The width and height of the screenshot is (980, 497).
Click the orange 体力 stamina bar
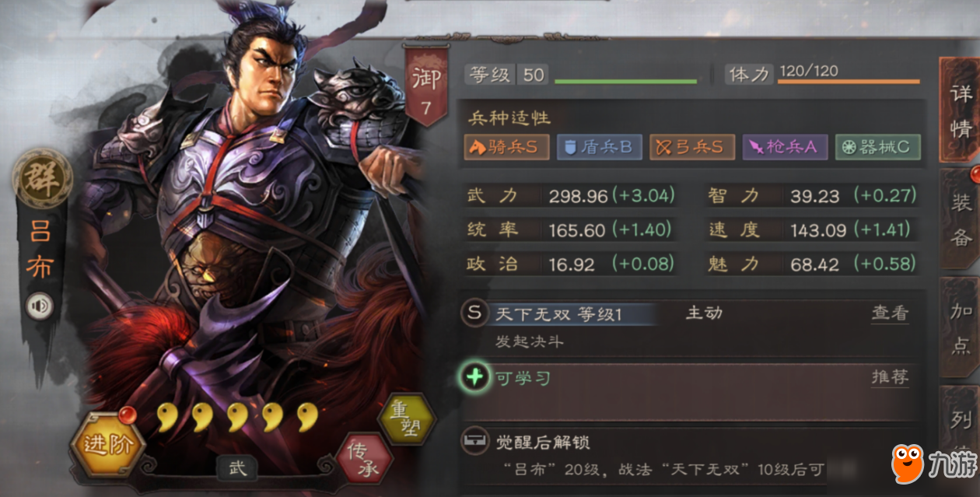click(x=849, y=81)
